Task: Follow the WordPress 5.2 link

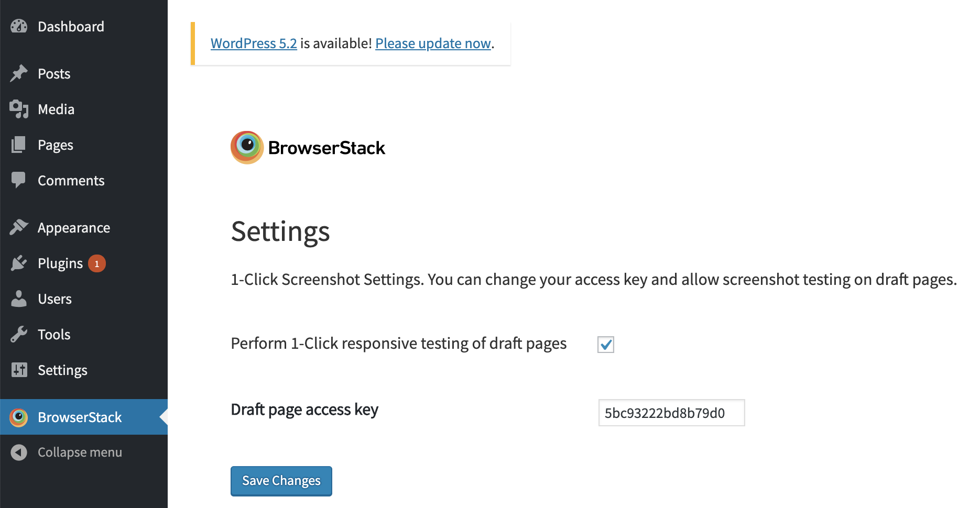Action: pyautogui.click(x=254, y=43)
